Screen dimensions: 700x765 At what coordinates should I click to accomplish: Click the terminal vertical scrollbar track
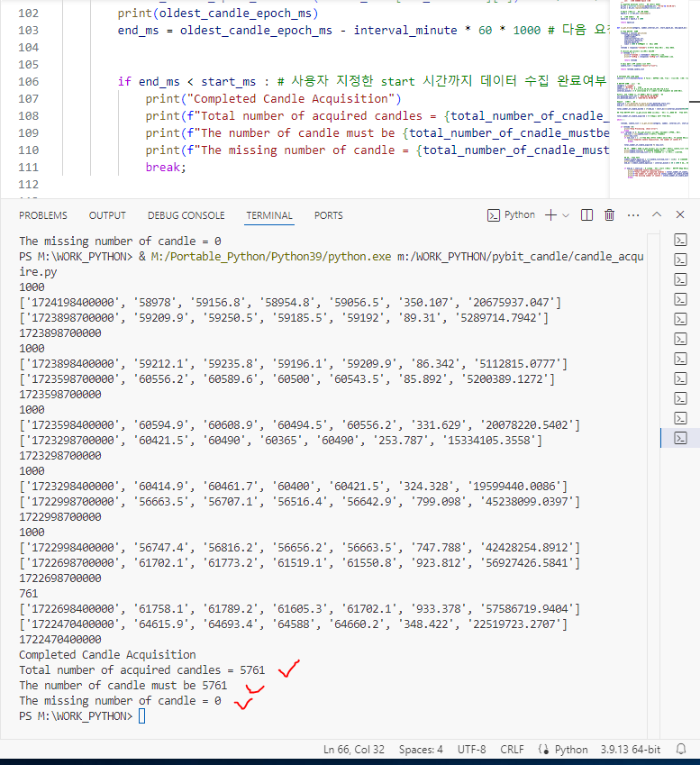[653, 487]
